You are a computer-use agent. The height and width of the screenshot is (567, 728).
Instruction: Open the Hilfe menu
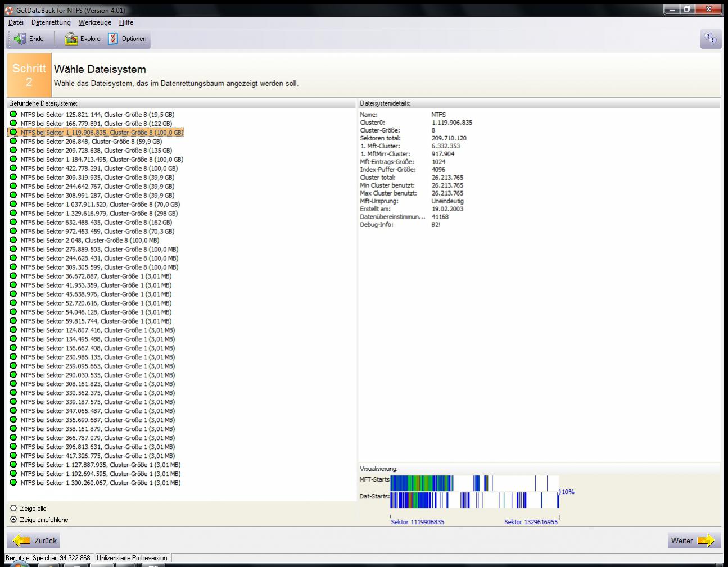[126, 22]
